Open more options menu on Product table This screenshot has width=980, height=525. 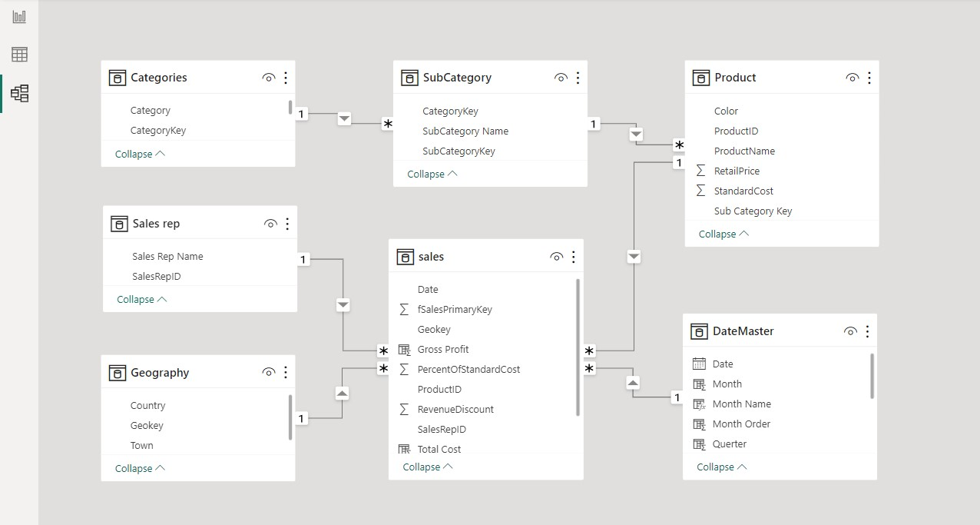tap(869, 78)
